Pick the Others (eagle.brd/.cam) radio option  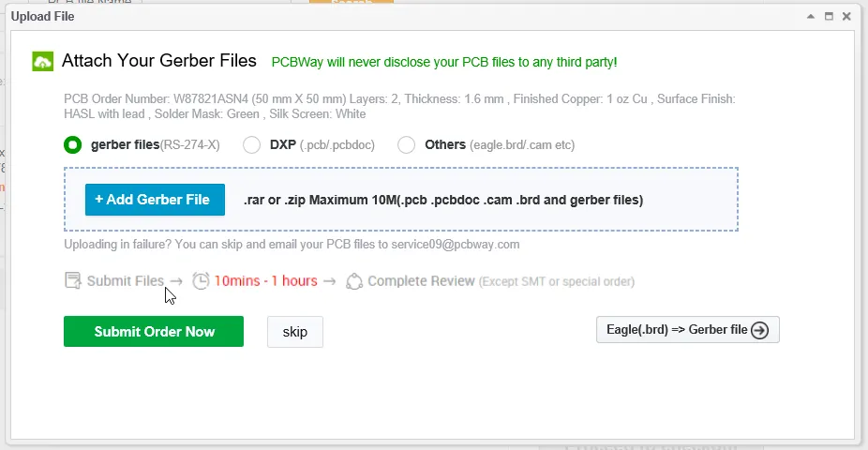pos(406,144)
